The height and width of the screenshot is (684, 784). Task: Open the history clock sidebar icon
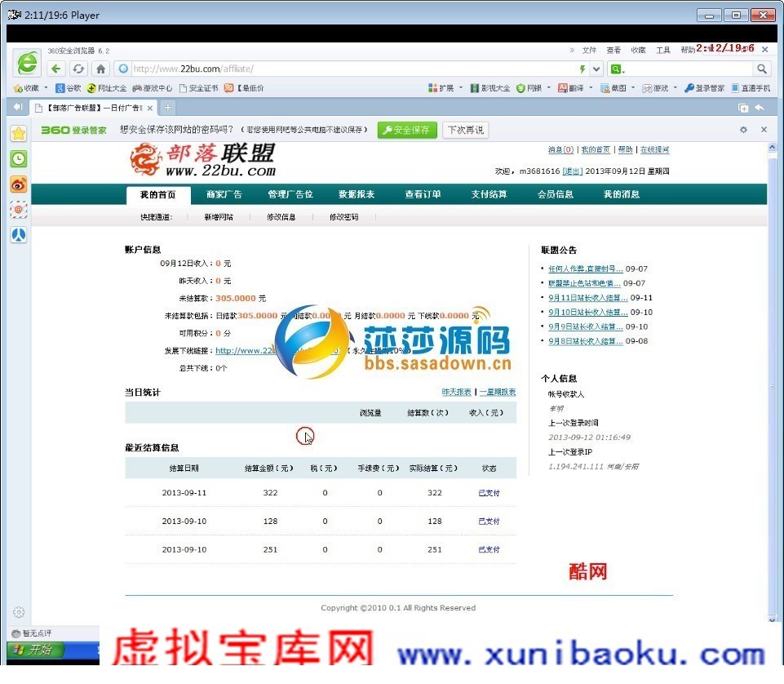click(19, 159)
